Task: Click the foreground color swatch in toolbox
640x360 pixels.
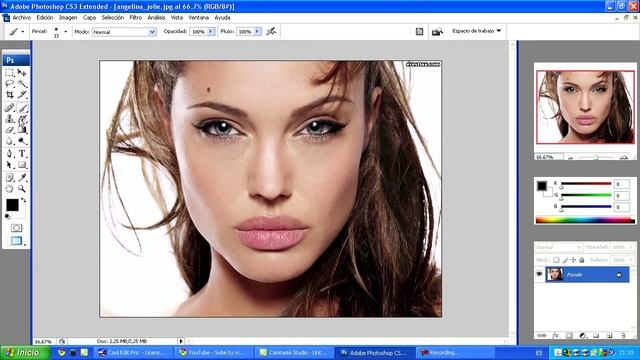Action: [12, 205]
